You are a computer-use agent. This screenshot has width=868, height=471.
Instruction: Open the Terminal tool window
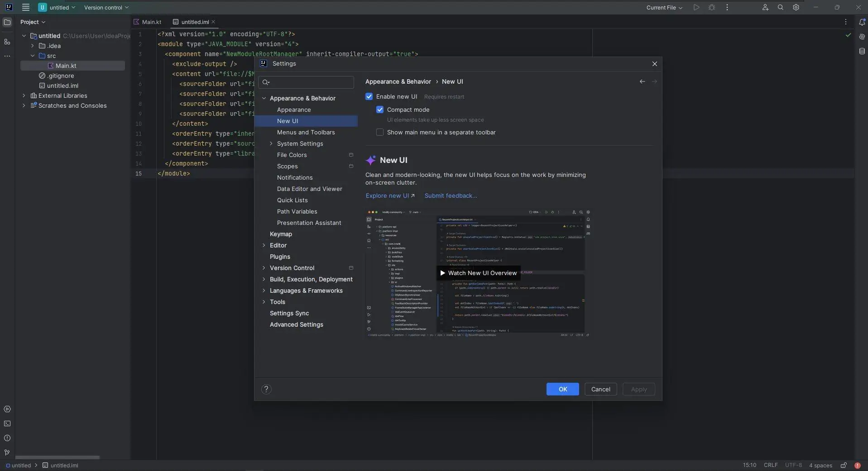[x=7, y=423]
